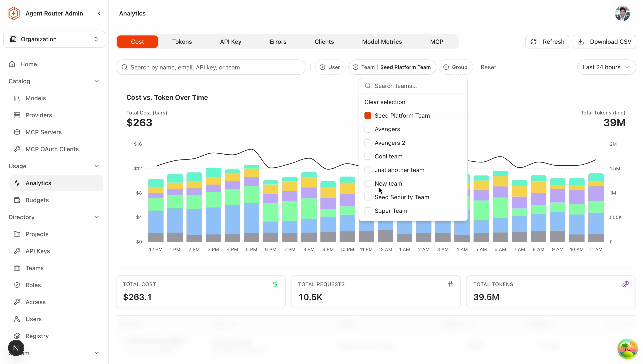Expand the System section chevron
This screenshot has width=643, height=364.
tap(96, 353)
